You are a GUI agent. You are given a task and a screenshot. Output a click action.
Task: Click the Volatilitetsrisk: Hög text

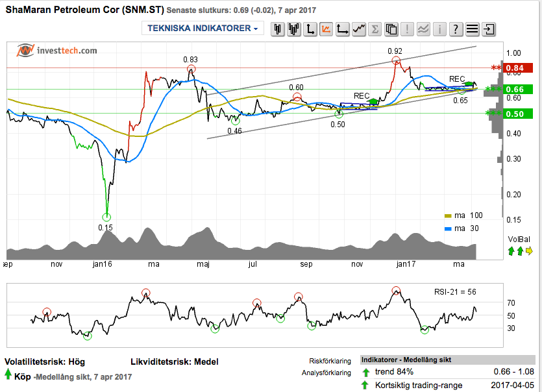click(45, 362)
